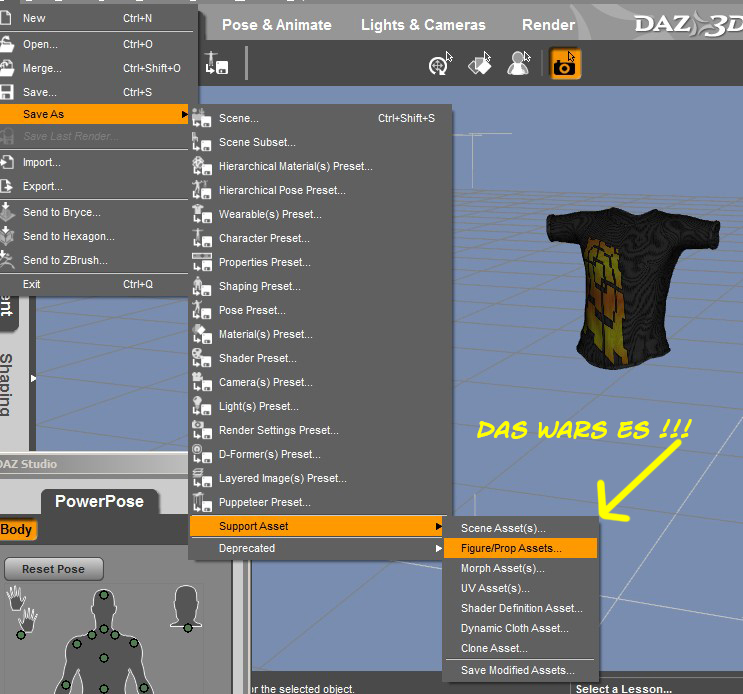Click the Shaping Preset figure icon
Screen dimensions: 743x694
pos(201,286)
